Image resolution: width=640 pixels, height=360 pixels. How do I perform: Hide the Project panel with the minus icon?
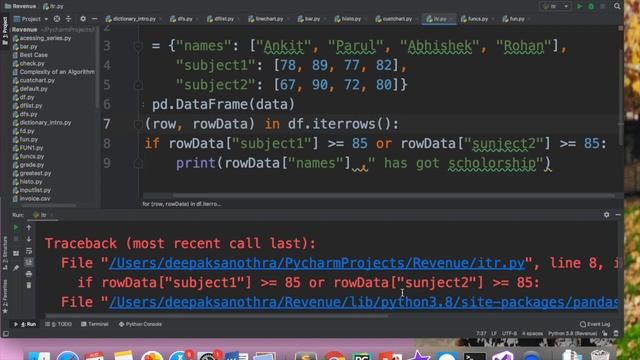[94, 19]
